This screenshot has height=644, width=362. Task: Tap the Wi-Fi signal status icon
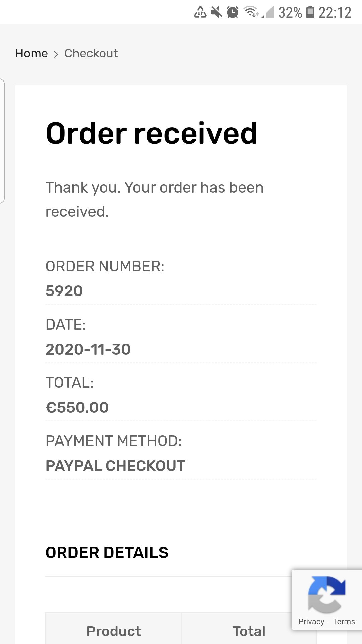pos(251,12)
